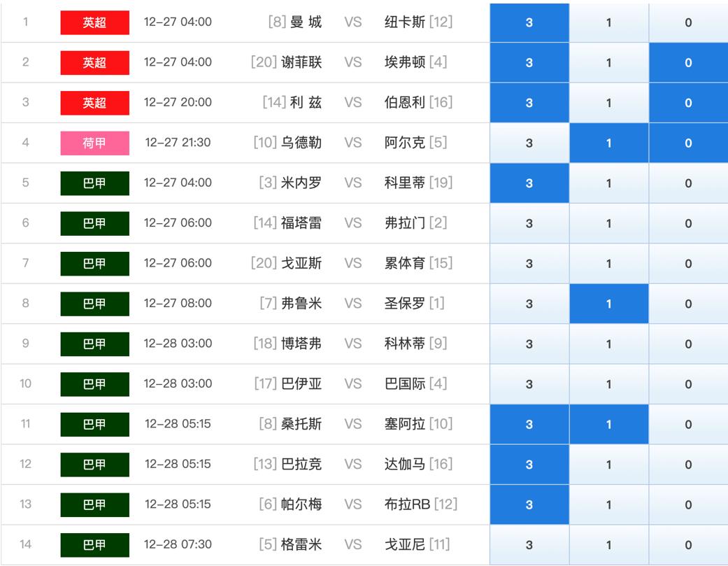Select result 1 for 格雷米 vs 戈亚尼

608,544
